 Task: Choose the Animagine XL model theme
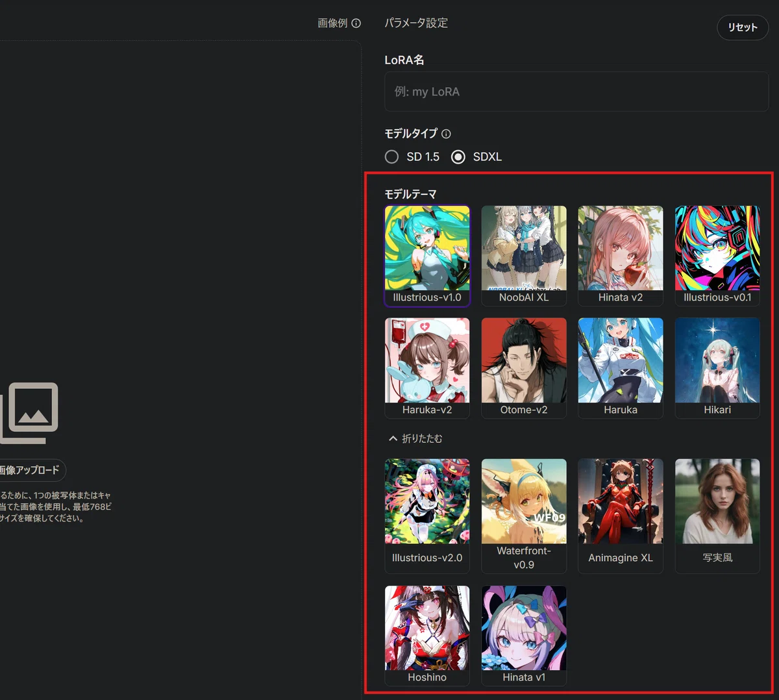621,516
